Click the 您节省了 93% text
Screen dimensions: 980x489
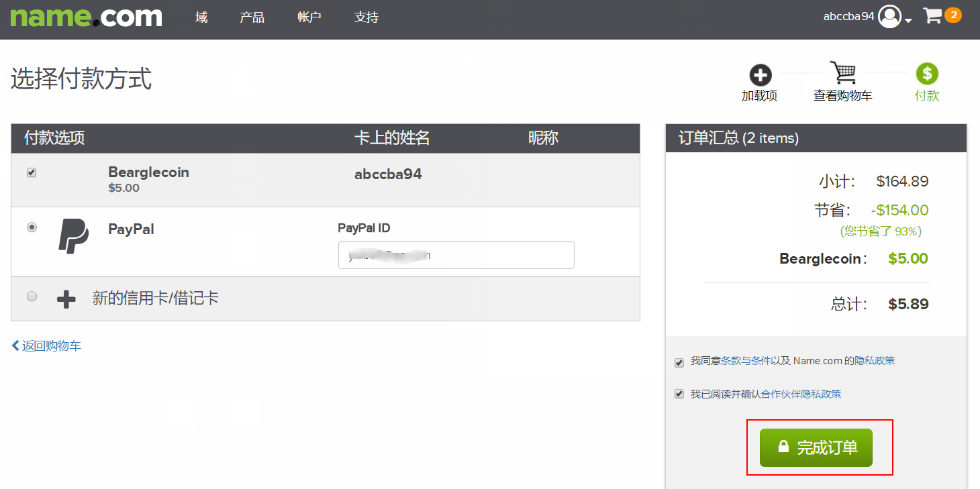click(881, 231)
